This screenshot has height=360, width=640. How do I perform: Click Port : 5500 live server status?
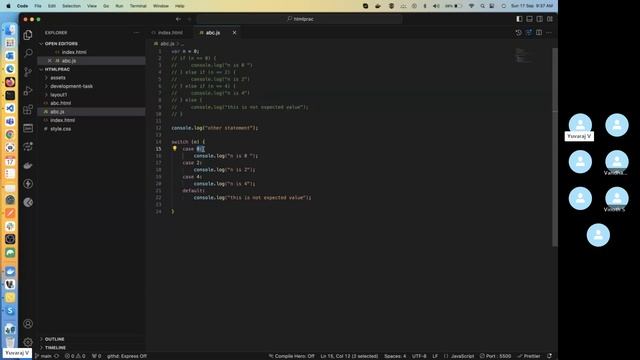pyautogui.click(x=495, y=356)
